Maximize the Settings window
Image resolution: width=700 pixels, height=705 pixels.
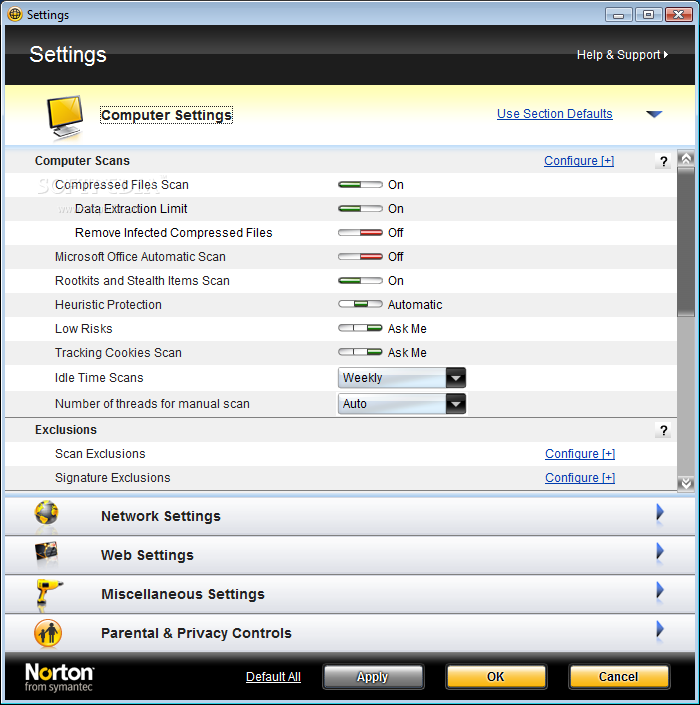(648, 15)
